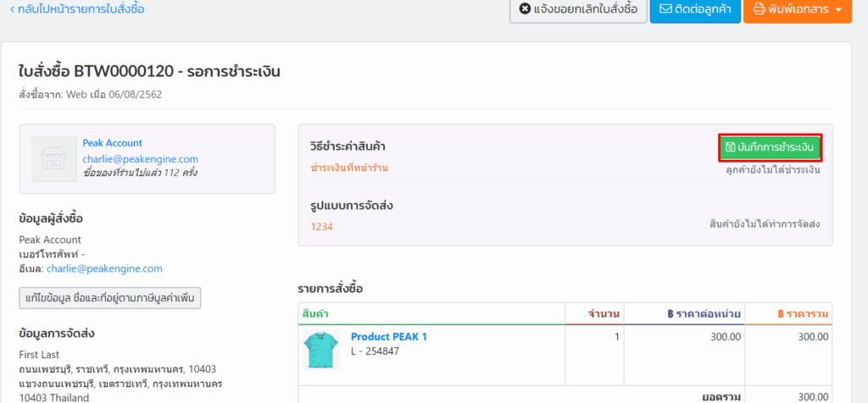Click store placeholder image in customer card
Screen dimensions: 868x403
point(54,159)
